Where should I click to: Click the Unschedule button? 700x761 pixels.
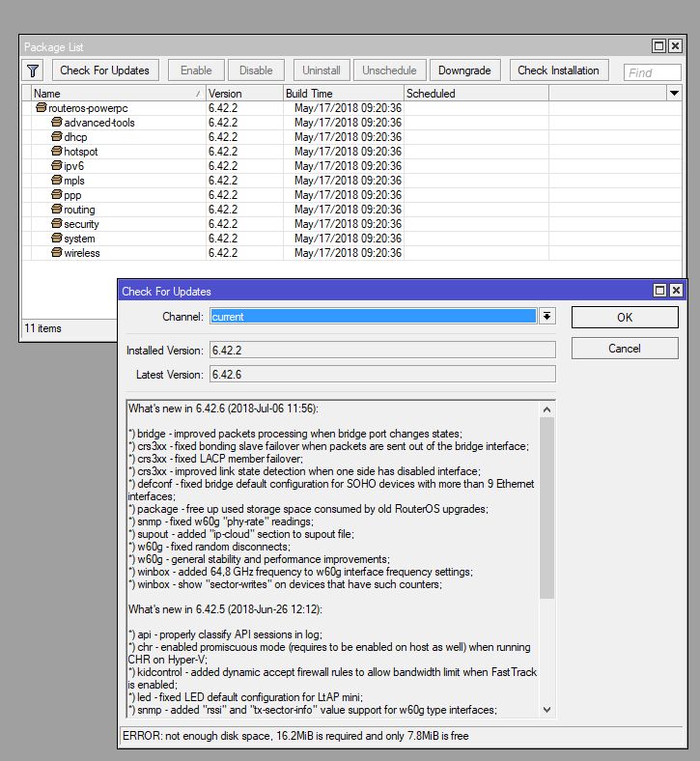click(389, 70)
